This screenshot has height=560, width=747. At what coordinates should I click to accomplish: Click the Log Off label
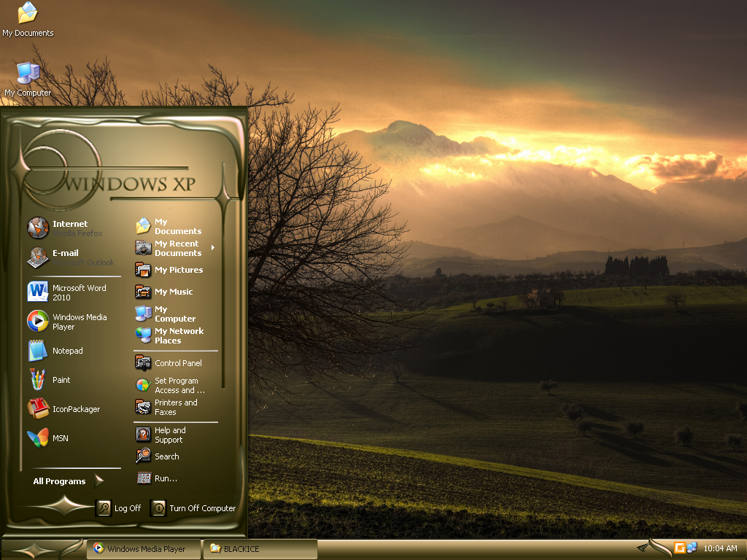(128, 508)
